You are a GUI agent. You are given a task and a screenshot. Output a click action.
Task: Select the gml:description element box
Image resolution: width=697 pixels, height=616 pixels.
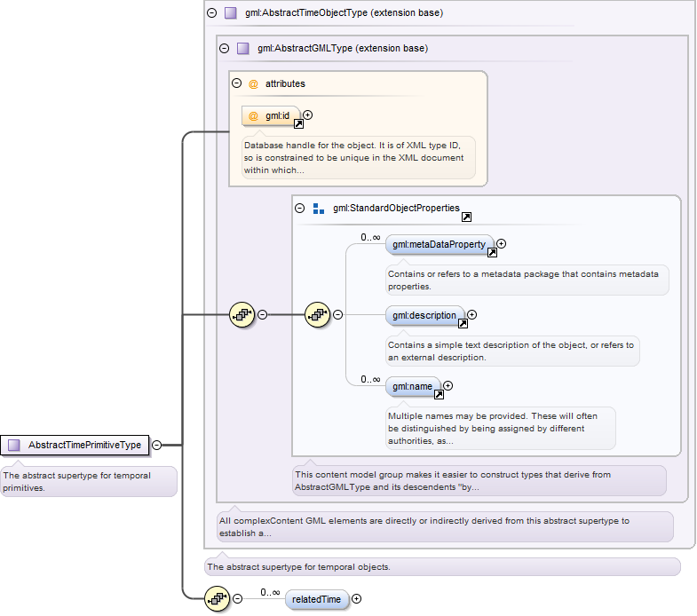point(425,316)
